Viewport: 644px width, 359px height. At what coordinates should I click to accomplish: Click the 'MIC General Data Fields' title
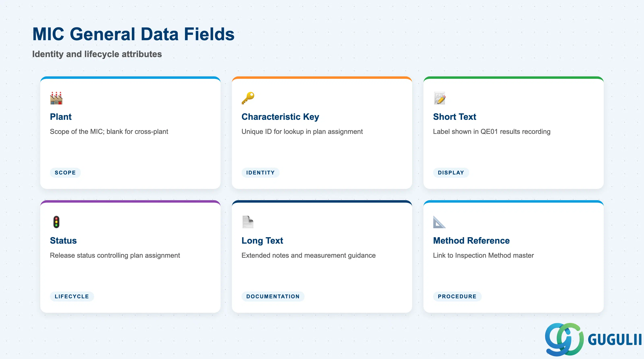click(133, 34)
